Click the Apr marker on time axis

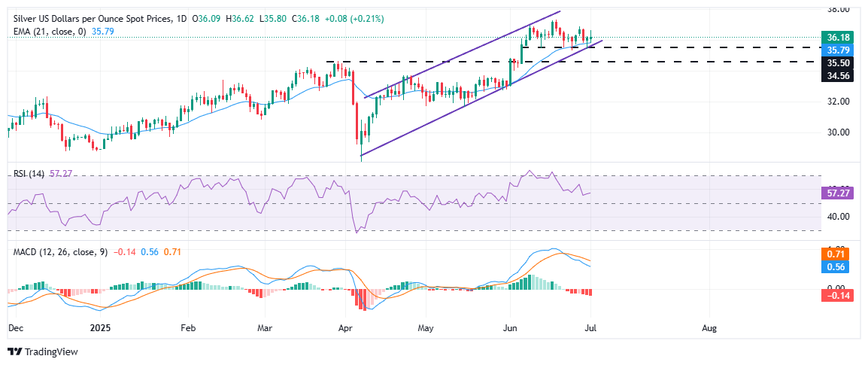point(346,328)
